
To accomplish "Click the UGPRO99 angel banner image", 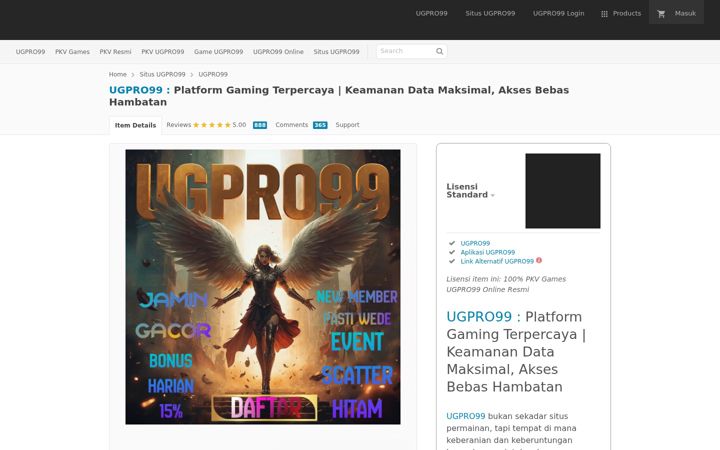I will coord(263,287).
